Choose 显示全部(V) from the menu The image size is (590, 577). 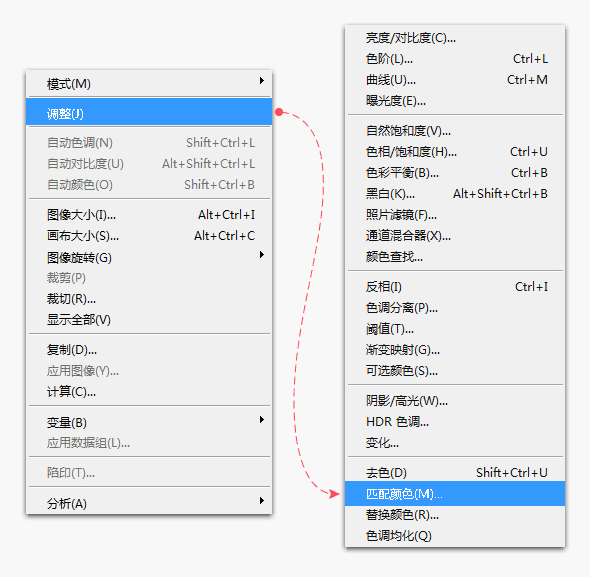(x=149, y=320)
